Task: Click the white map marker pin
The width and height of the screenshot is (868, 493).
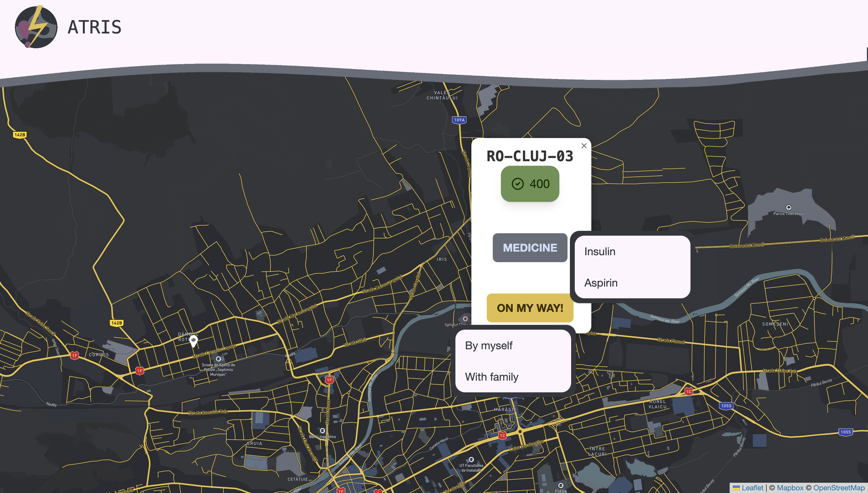Action: click(193, 341)
